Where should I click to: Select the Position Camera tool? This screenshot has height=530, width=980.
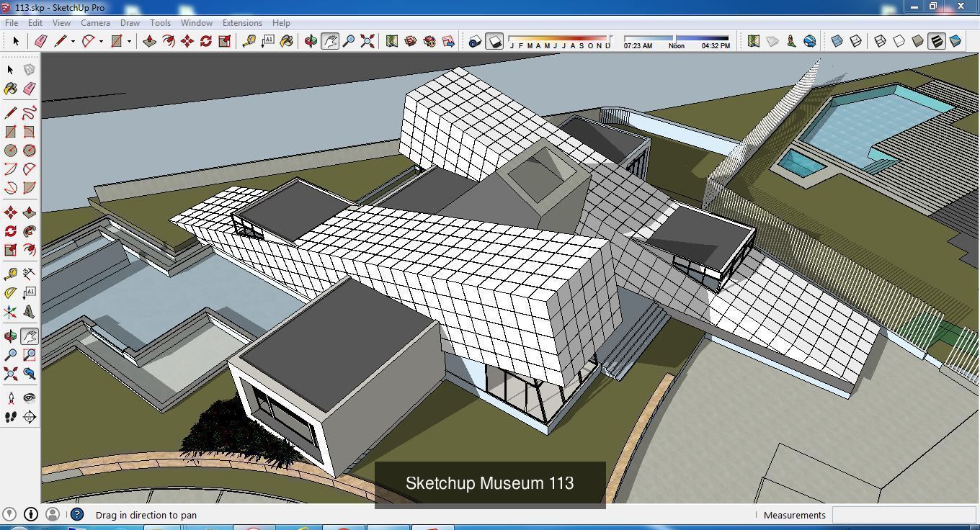11,398
